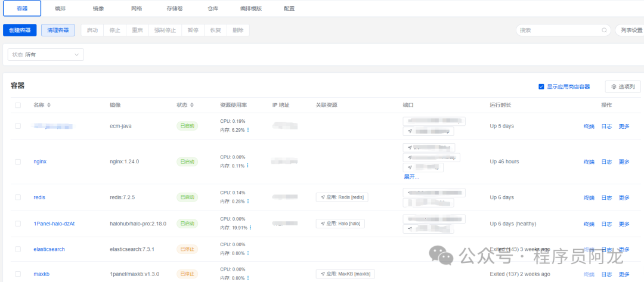644x282 pixels.
Task: Tick the checkbox for nginx container
Action: click(x=18, y=162)
